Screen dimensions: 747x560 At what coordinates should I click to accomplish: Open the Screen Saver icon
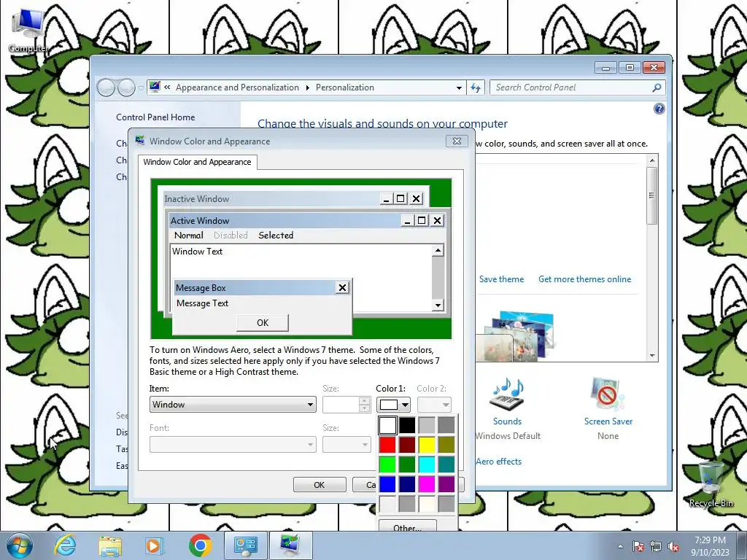pos(608,394)
